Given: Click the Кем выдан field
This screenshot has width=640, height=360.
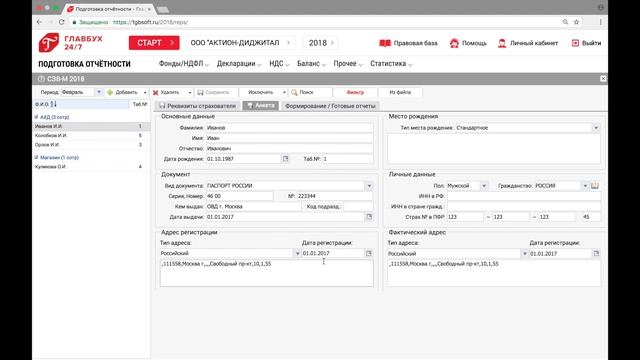Looking at the screenshot, I should [x=253, y=207].
